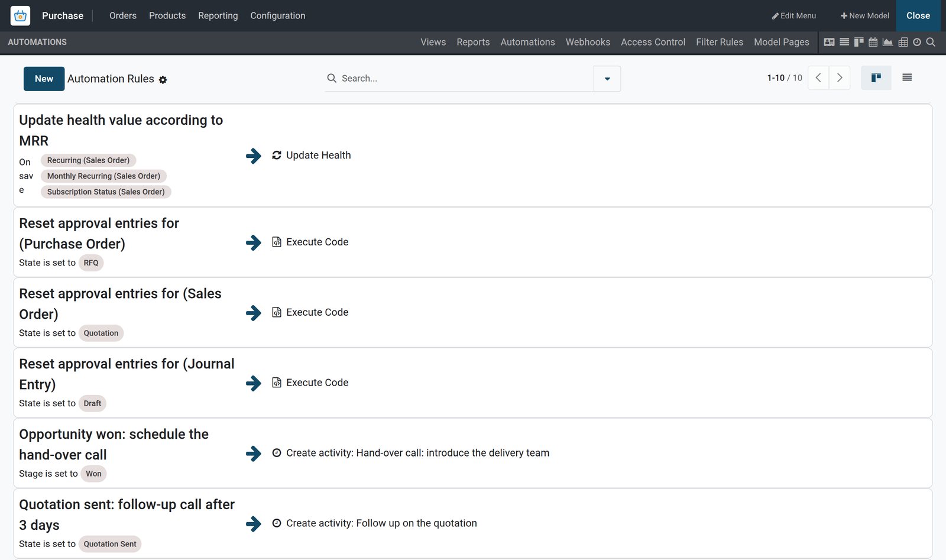Image resolution: width=946 pixels, height=560 pixels.
Task: Click the 1-10 / 10 pager counter
Action: (x=785, y=78)
